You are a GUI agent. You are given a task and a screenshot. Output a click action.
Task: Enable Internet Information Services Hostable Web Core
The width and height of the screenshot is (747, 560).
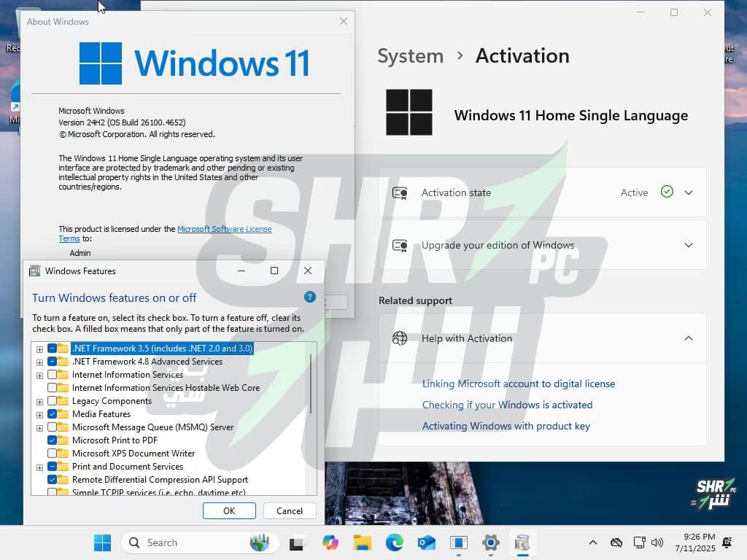(52, 388)
